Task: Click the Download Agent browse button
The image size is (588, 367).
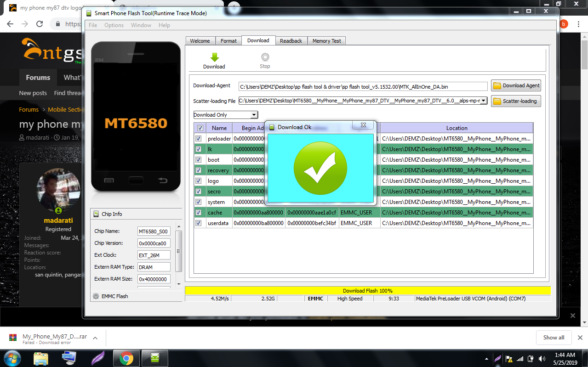Action: [x=516, y=85]
